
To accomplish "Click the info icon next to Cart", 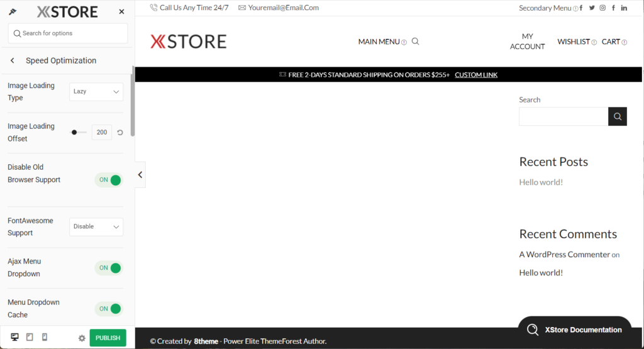I will pos(625,42).
